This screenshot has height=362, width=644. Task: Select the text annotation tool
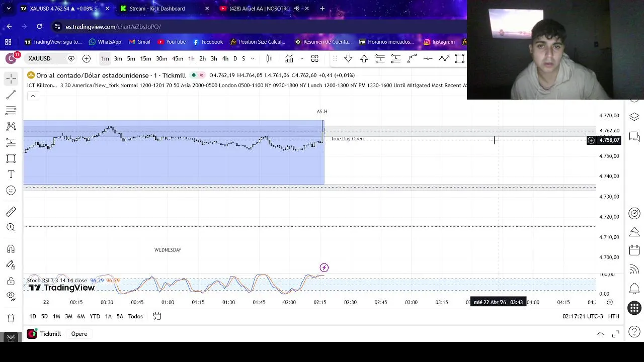[x=11, y=174]
